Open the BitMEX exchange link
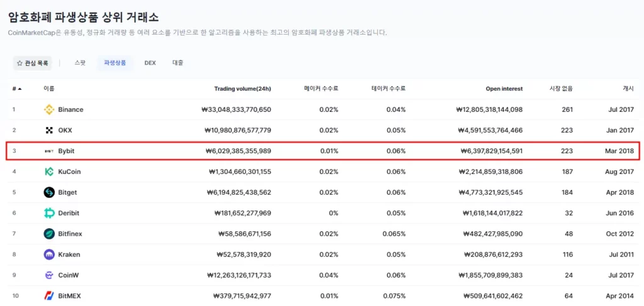The height and width of the screenshot is (306, 644). pos(69,296)
